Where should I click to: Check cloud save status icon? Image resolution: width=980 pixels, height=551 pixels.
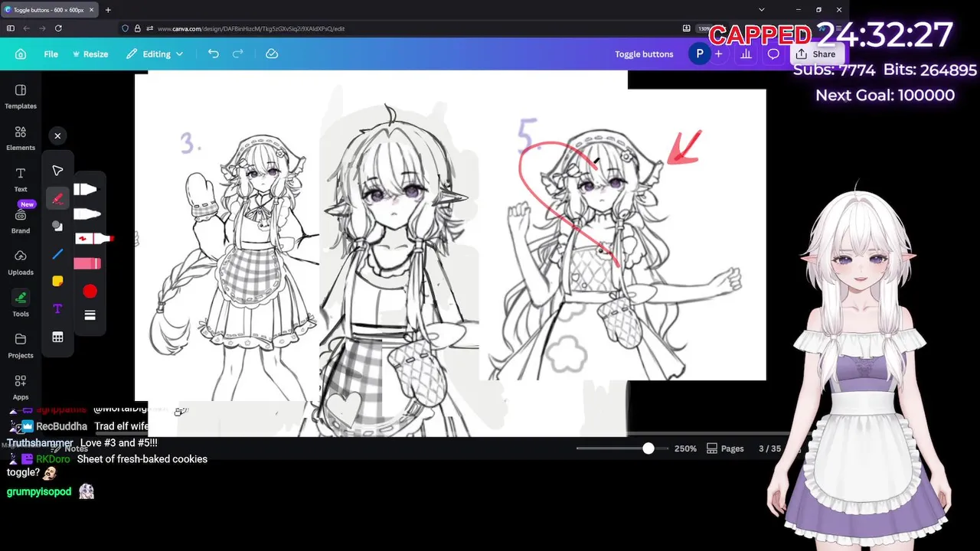(x=272, y=54)
